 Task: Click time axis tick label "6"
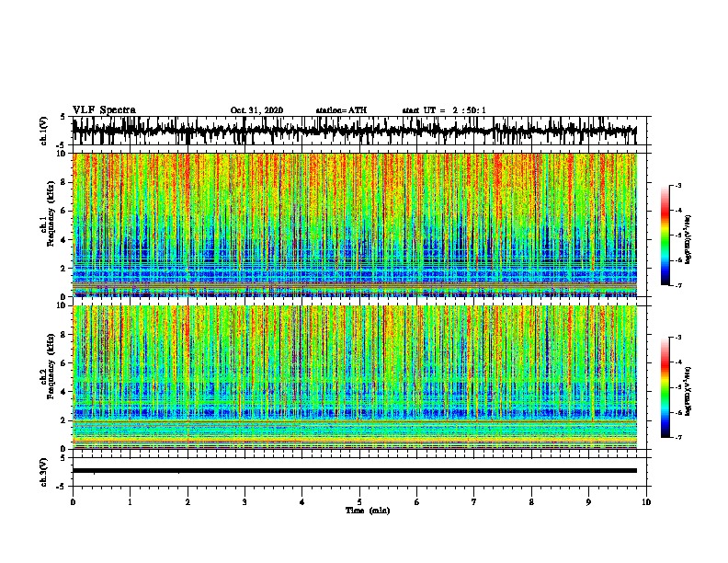(x=417, y=502)
